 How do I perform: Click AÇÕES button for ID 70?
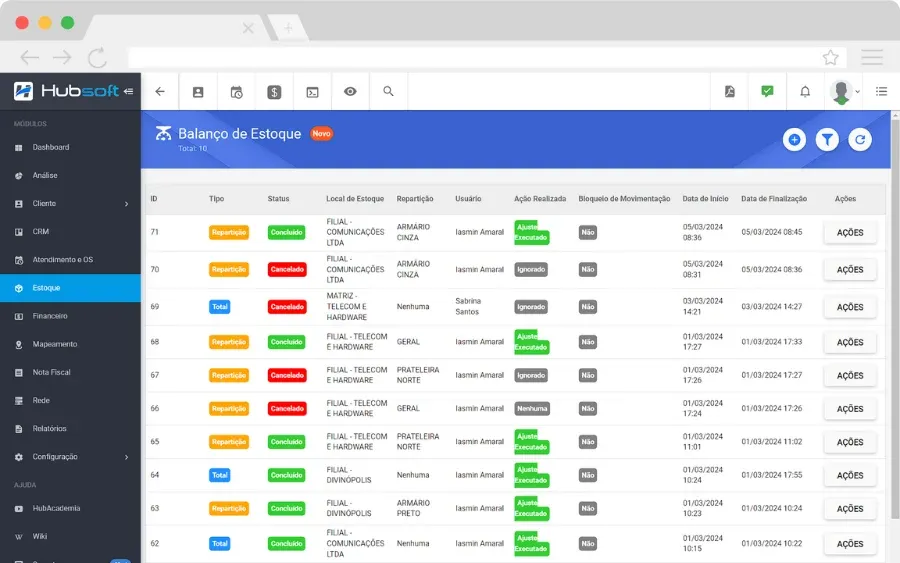[x=849, y=270]
